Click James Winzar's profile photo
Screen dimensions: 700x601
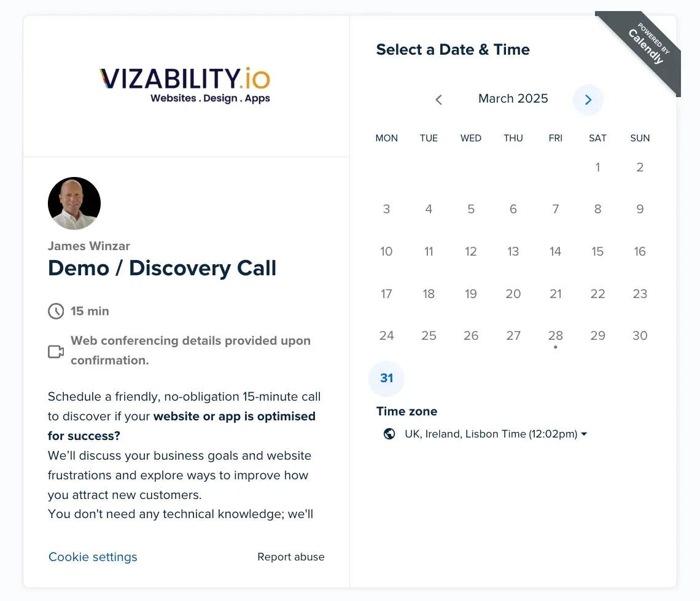tap(74, 203)
